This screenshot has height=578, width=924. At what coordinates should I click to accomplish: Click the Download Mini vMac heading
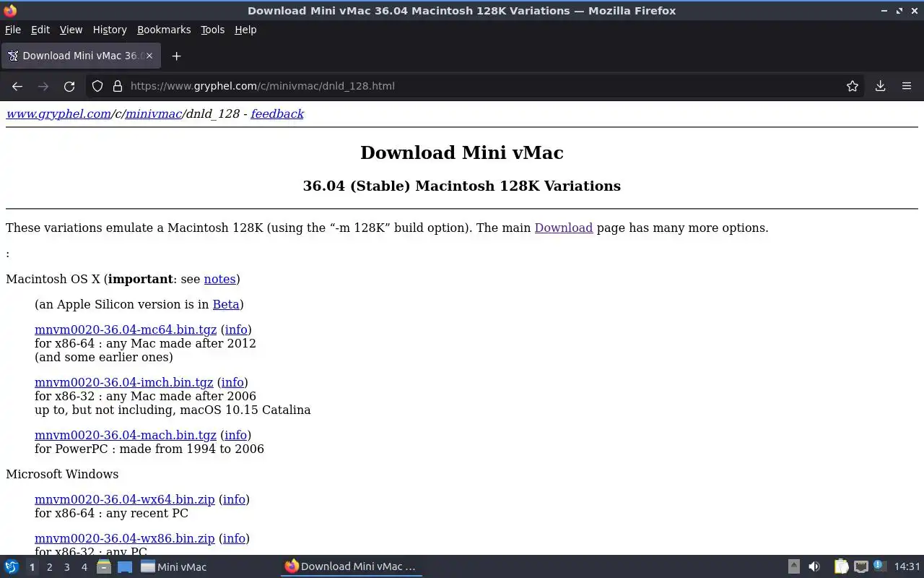(x=462, y=152)
